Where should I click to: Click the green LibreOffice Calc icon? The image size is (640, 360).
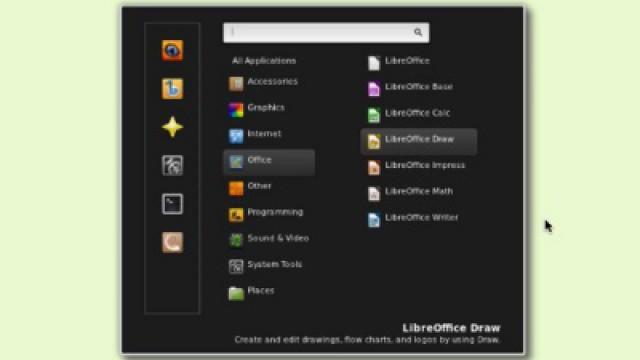pos(373,116)
